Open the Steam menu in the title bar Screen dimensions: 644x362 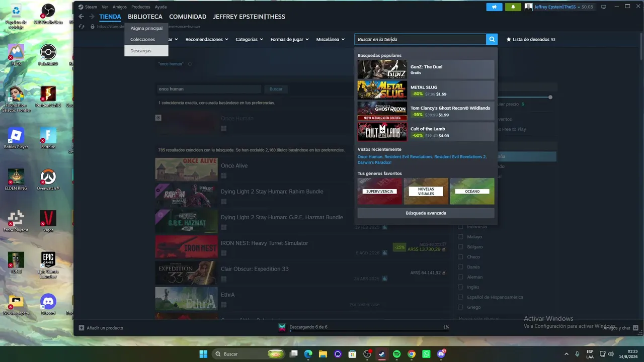coord(91,7)
